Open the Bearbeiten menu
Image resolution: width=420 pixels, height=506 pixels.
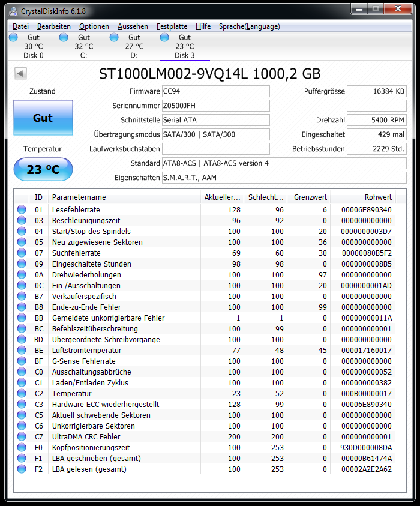[54, 26]
